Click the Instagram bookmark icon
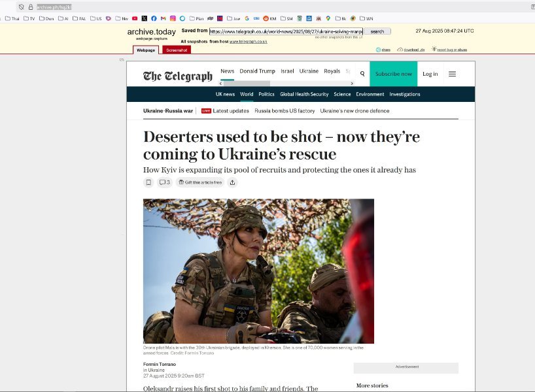 173,18
